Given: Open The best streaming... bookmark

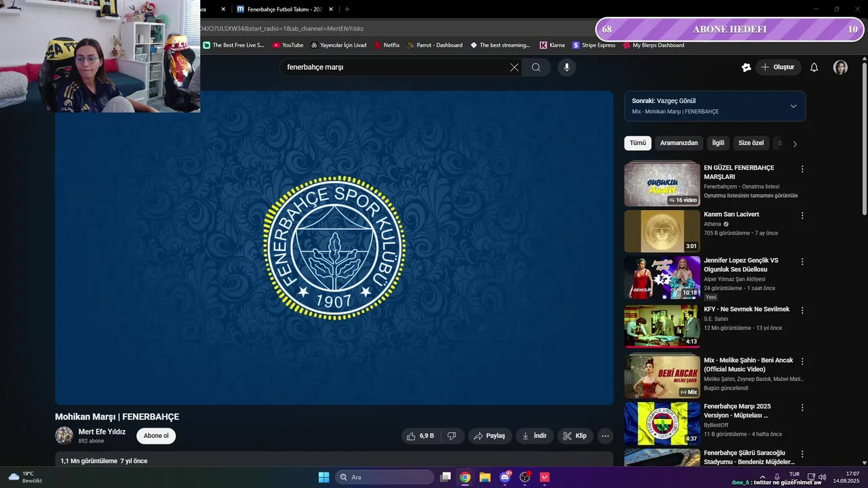Looking at the screenshot, I should pyautogui.click(x=500, y=45).
